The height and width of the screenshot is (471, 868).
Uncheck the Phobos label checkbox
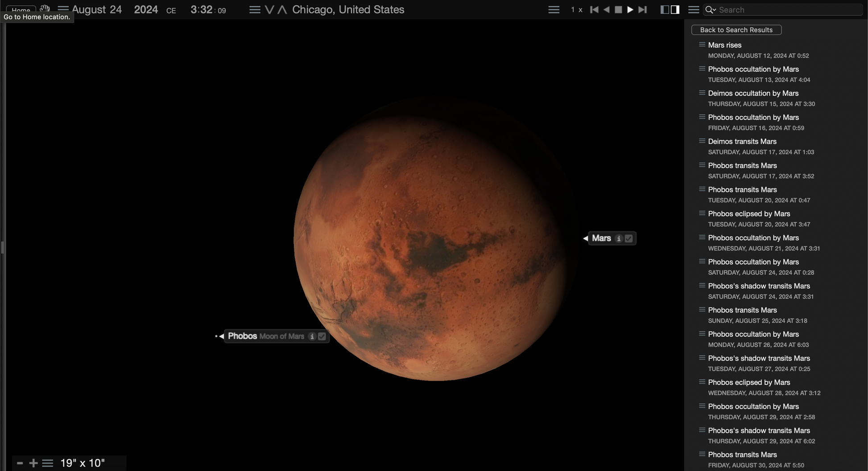322,336
